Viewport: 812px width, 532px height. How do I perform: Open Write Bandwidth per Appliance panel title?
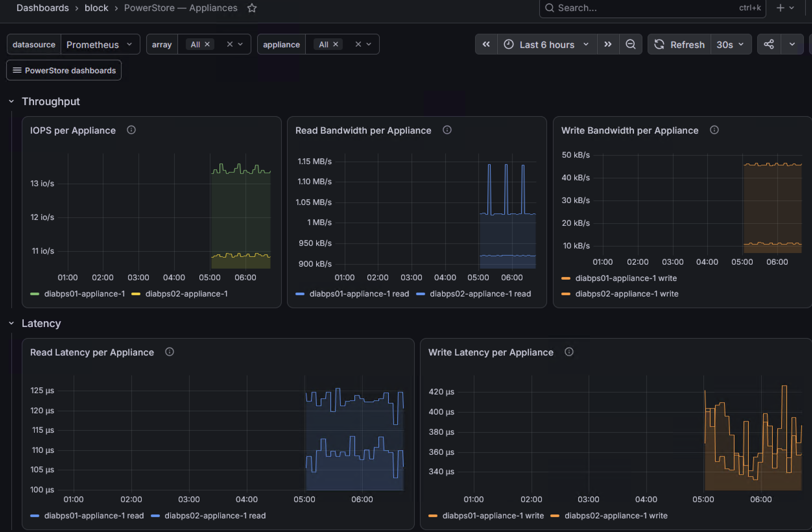(630, 130)
